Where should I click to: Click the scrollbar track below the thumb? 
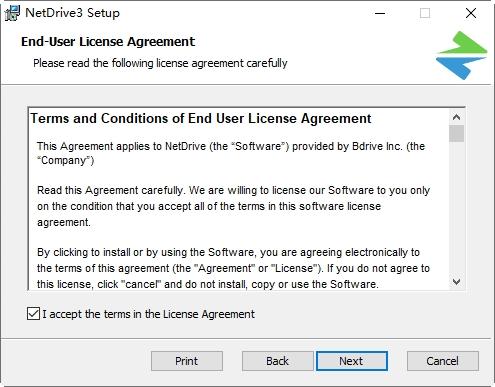pos(456,208)
